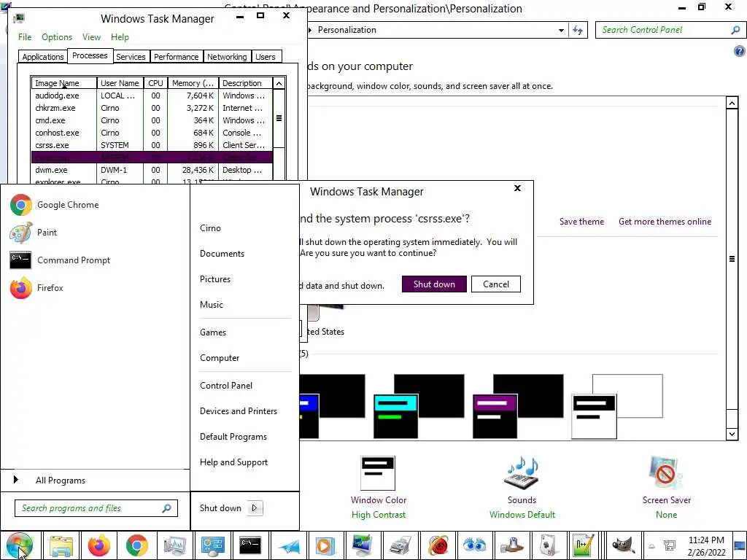Click the Control Panel refresh button

(578, 30)
